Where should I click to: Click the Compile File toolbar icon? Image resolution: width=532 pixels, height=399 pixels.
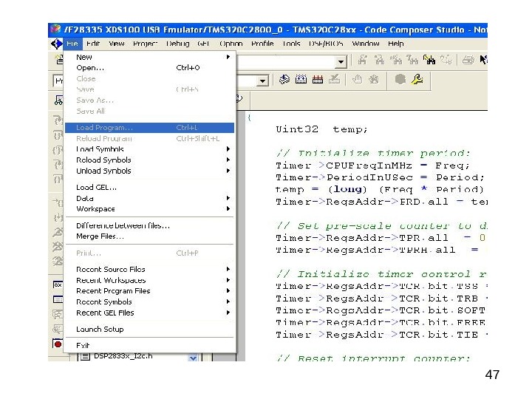pos(284,79)
